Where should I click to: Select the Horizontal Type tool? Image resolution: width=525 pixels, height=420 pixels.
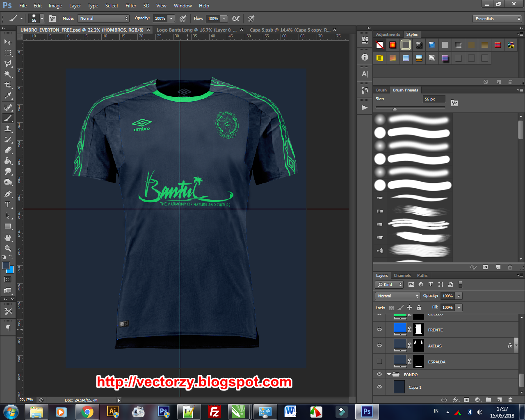click(x=8, y=205)
